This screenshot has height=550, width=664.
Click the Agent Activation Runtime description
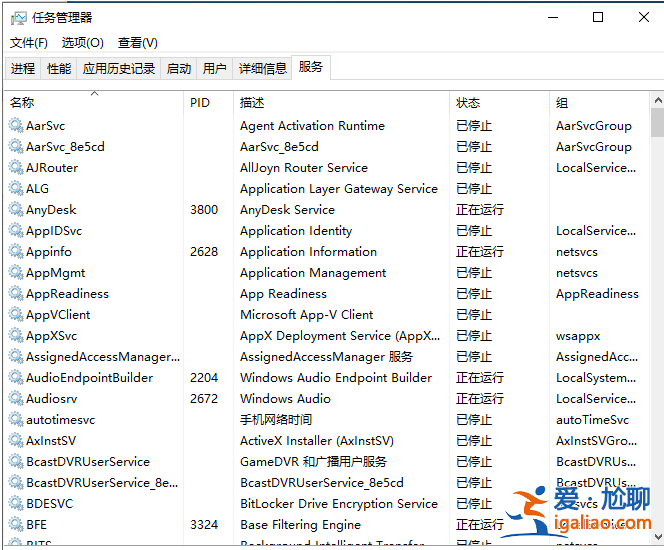pyautogui.click(x=312, y=126)
